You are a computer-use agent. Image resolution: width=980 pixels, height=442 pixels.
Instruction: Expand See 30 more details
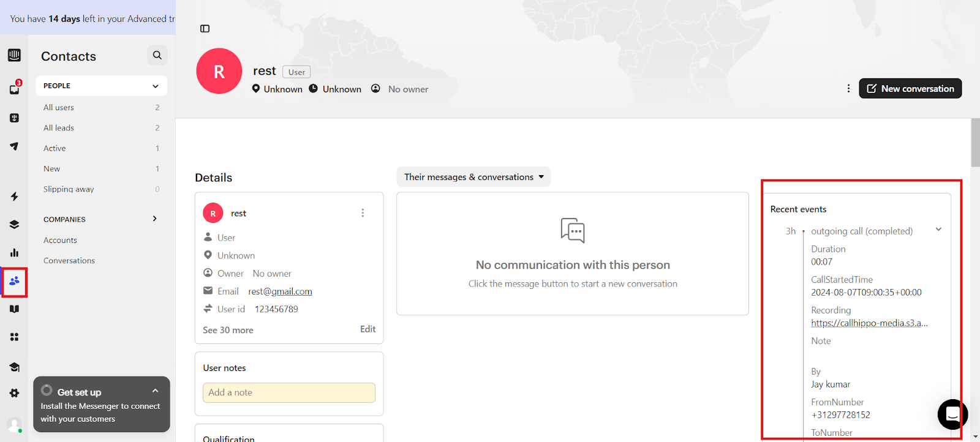(228, 330)
